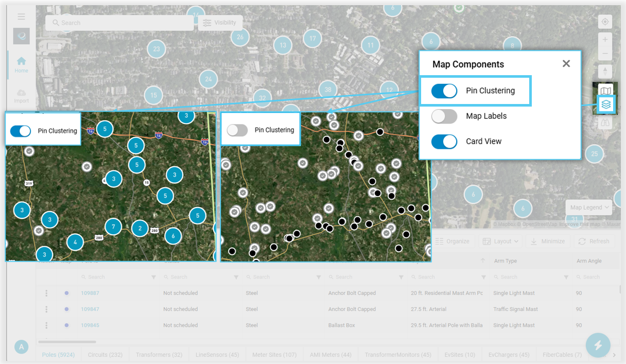The width and height of the screenshot is (626, 364).
Task: Open the Visibility filter button
Action: pos(220,23)
